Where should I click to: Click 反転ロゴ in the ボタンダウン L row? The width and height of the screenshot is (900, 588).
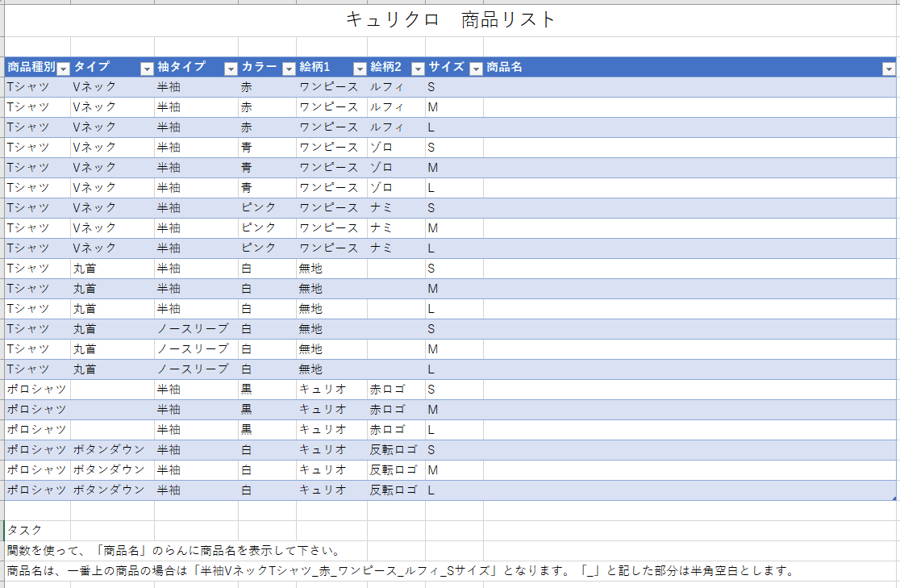(x=394, y=490)
